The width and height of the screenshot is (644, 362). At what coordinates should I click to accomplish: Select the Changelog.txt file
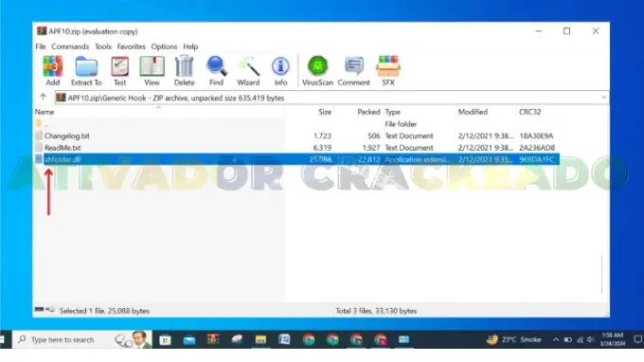pyautogui.click(x=67, y=136)
